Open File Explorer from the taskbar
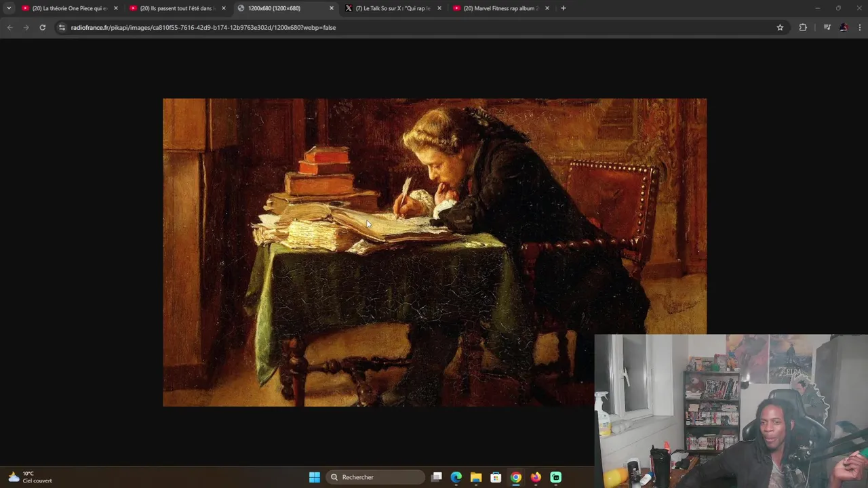 pyautogui.click(x=476, y=477)
